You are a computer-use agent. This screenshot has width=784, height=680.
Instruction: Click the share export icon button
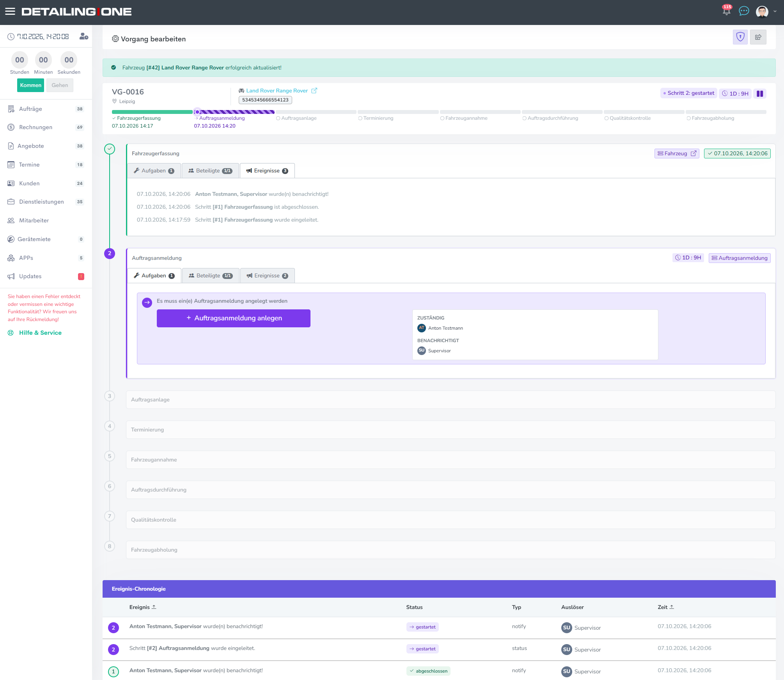[x=758, y=37]
